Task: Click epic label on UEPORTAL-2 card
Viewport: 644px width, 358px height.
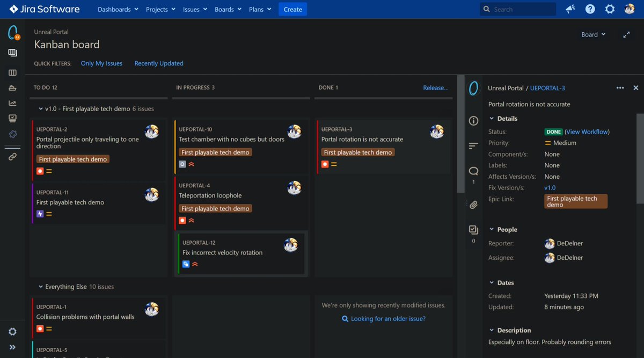Action: click(72, 159)
